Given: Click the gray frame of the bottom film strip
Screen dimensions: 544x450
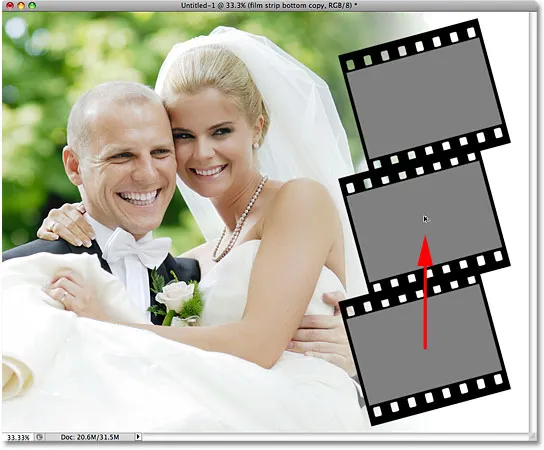Looking at the screenshot, I should coord(424,345).
